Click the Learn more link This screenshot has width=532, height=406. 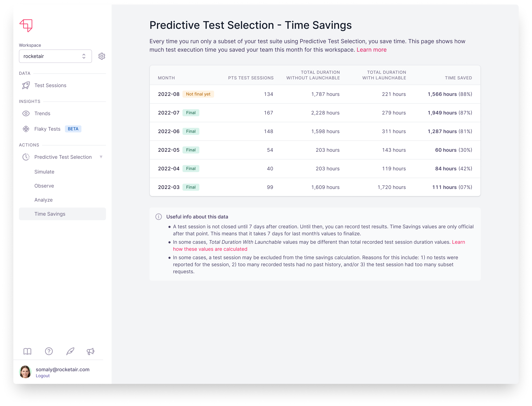(371, 50)
